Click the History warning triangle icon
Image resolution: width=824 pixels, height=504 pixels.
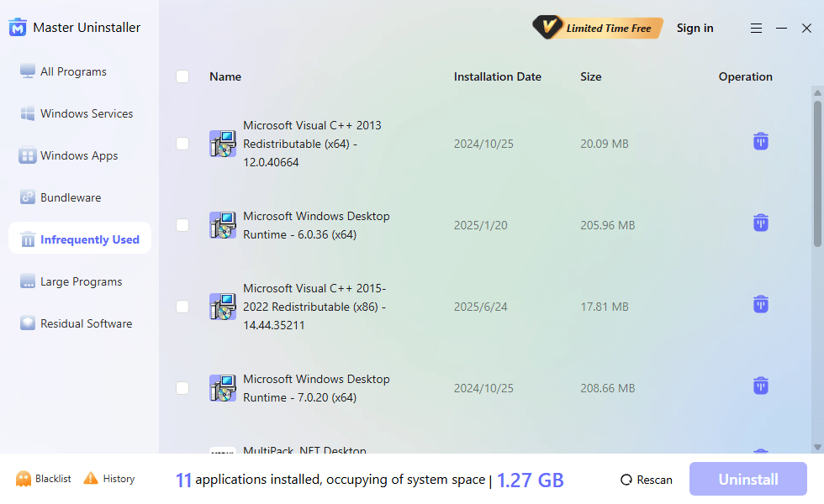(x=91, y=478)
